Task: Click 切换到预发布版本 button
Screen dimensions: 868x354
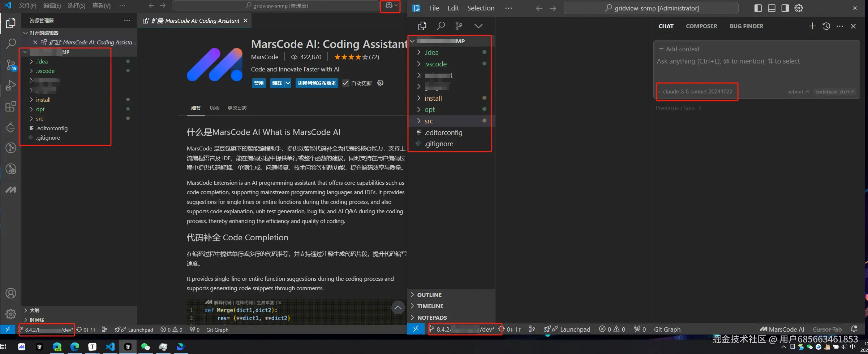Action: (x=317, y=83)
